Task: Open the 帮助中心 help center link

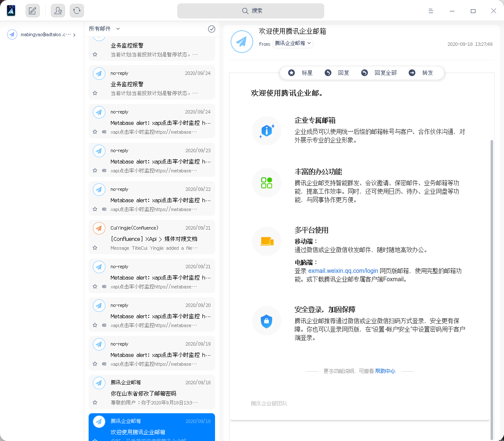Action: click(x=385, y=371)
